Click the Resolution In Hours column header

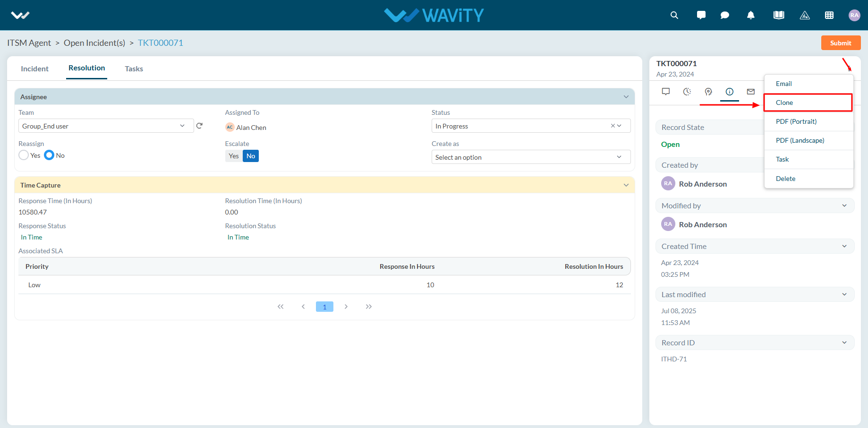tap(594, 266)
